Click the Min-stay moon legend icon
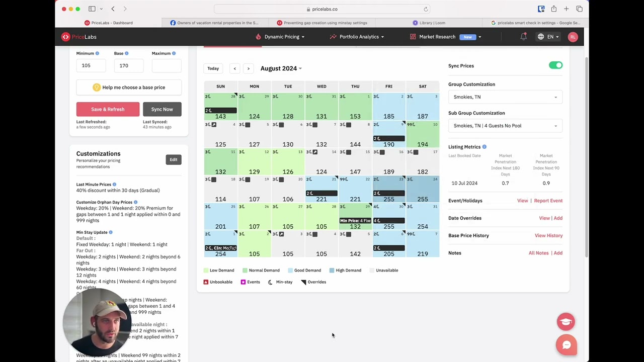 [x=270, y=282]
